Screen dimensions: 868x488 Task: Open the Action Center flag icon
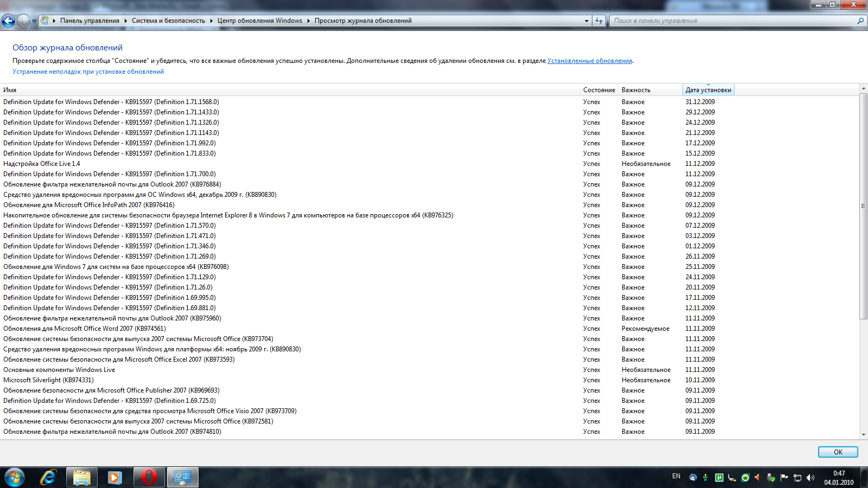[x=784, y=478]
